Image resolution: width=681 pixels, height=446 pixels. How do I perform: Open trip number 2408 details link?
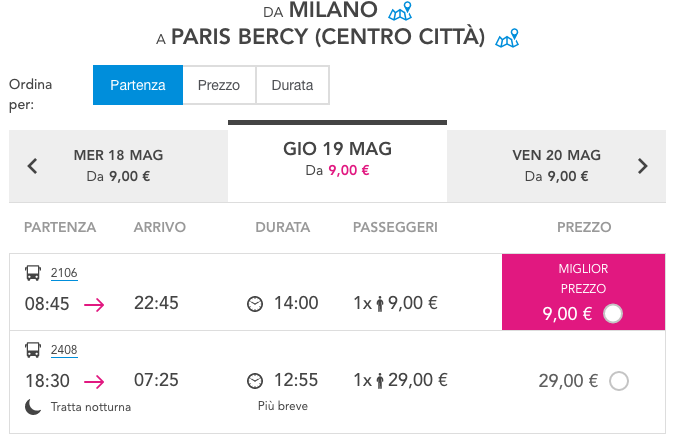point(64,350)
